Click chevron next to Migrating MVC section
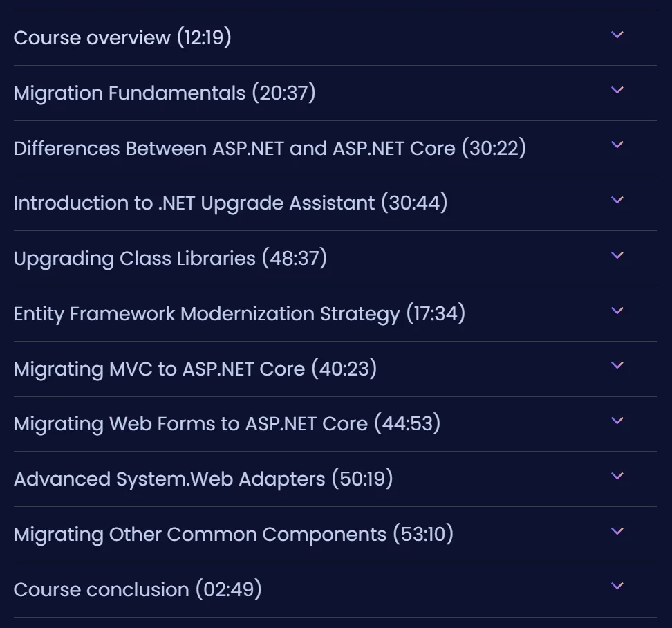This screenshot has width=672, height=628. pyautogui.click(x=617, y=366)
